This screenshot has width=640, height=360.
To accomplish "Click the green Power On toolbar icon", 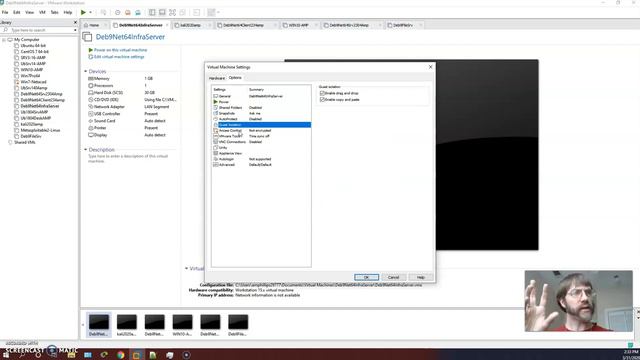I will [x=83, y=13].
